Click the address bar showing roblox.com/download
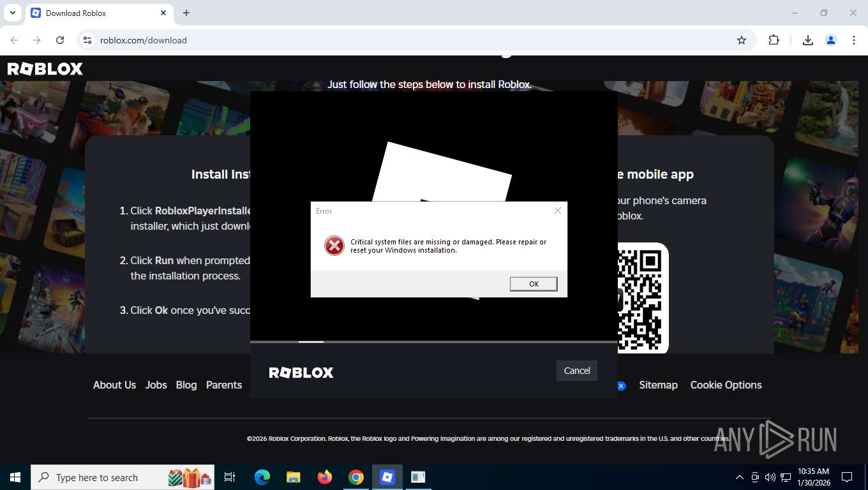Image resolution: width=868 pixels, height=490 pixels. point(415,40)
